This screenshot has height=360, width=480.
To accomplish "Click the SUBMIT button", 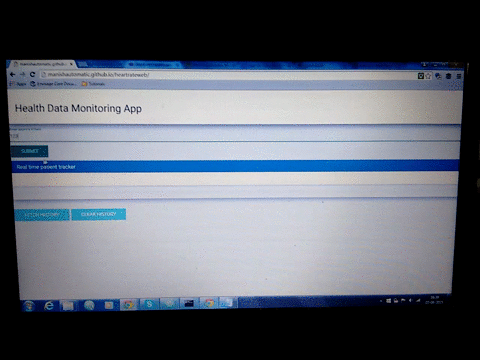I will (29, 151).
